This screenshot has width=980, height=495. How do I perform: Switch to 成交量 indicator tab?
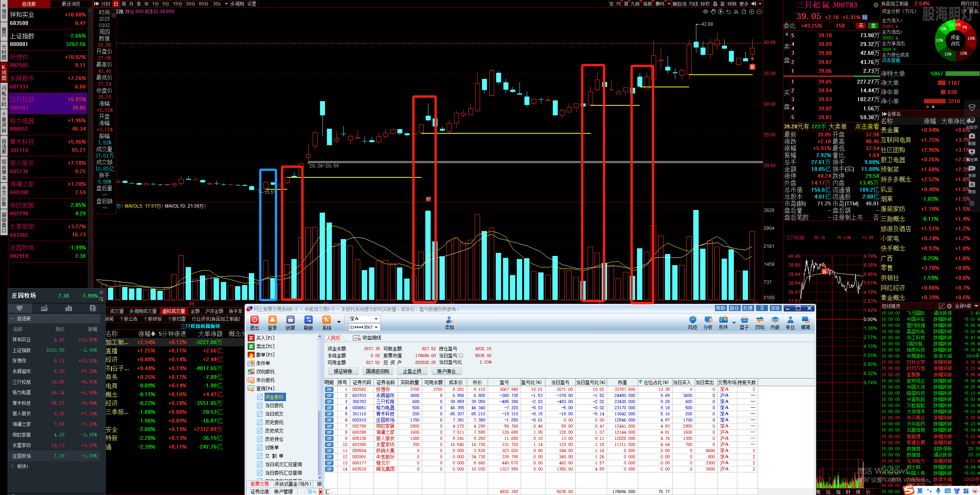coord(117,311)
